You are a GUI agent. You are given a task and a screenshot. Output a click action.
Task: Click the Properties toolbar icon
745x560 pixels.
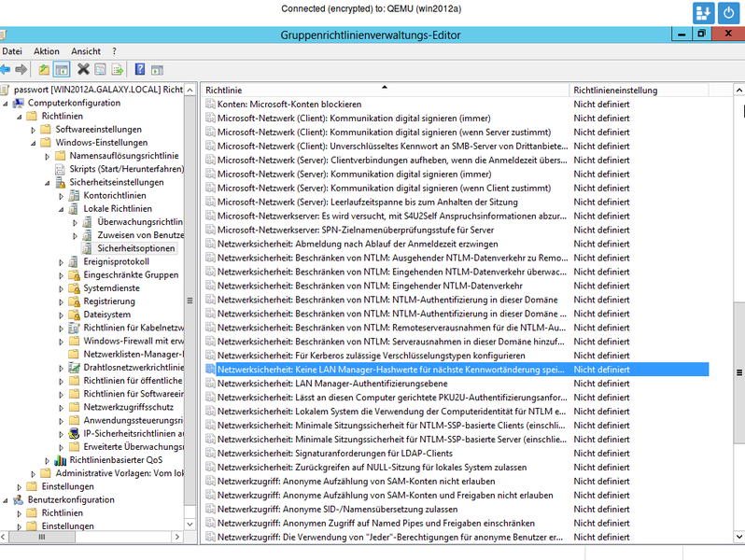click(101, 69)
